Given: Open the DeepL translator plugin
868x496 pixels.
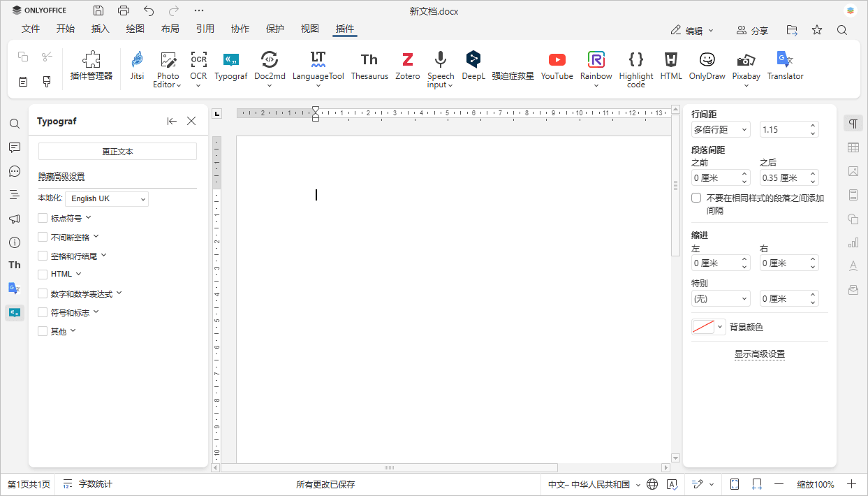Looking at the screenshot, I should (x=473, y=66).
